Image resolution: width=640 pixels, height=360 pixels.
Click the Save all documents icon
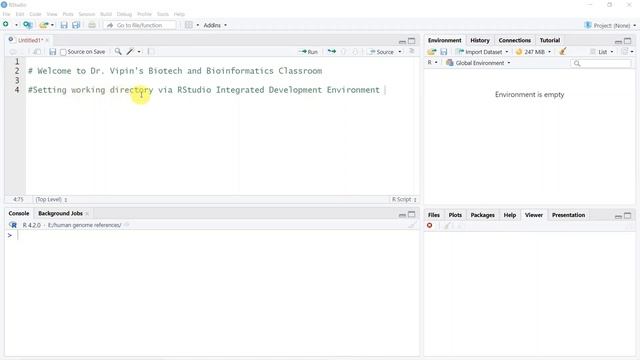pyautogui.click(x=76, y=25)
